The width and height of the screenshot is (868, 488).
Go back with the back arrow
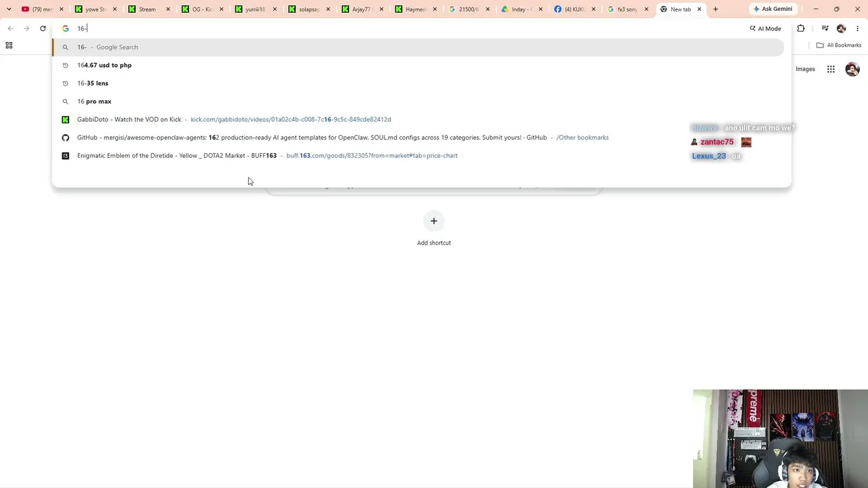10,28
